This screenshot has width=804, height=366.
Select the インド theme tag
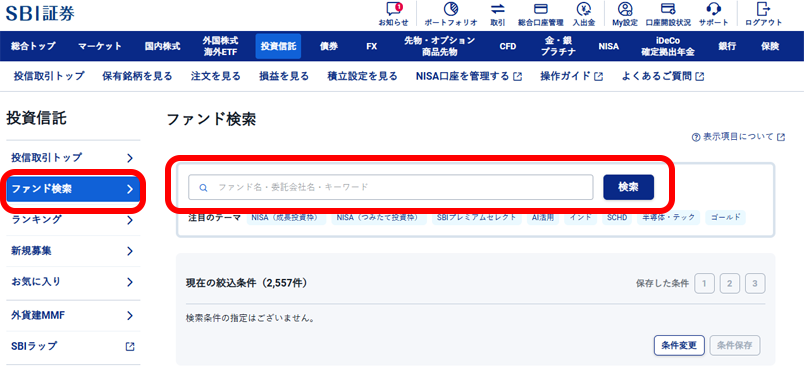(581, 217)
